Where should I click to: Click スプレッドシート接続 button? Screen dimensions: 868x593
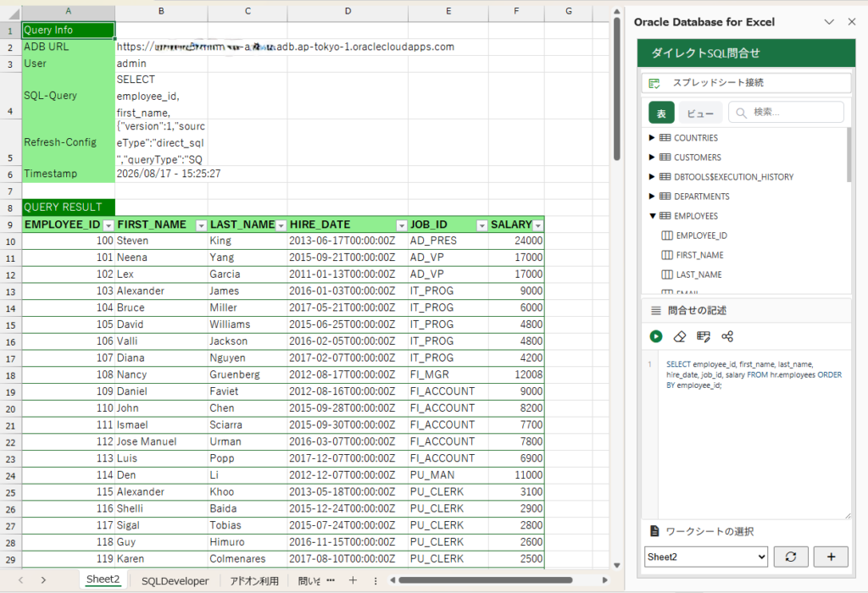coord(746,83)
